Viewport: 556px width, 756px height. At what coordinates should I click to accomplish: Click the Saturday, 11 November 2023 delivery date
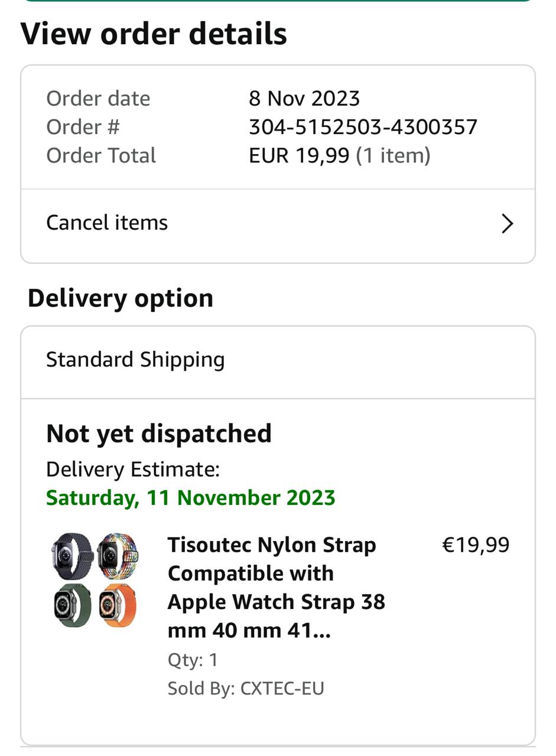point(190,498)
